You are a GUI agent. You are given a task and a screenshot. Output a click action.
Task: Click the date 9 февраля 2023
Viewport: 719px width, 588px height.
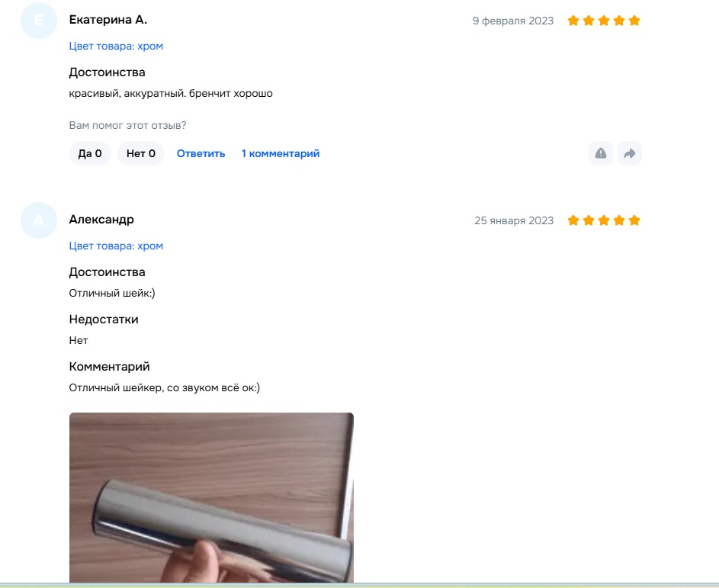tap(513, 21)
